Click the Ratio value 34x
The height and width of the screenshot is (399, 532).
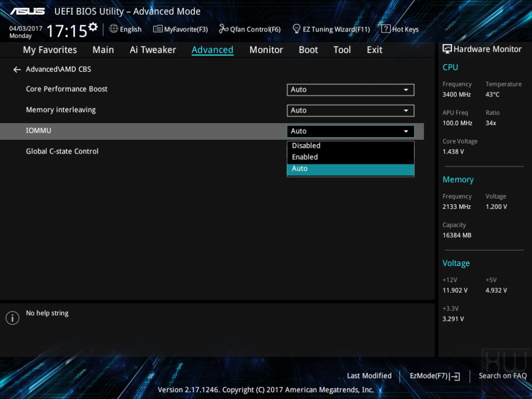click(491, 123)
